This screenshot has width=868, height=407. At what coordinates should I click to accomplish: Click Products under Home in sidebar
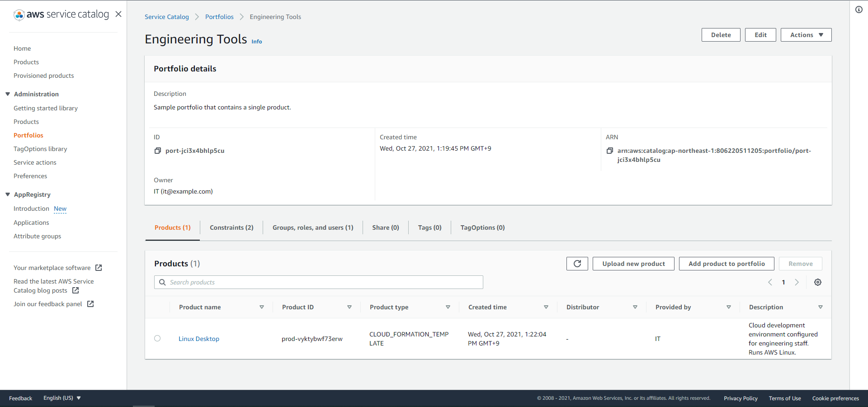26,62
